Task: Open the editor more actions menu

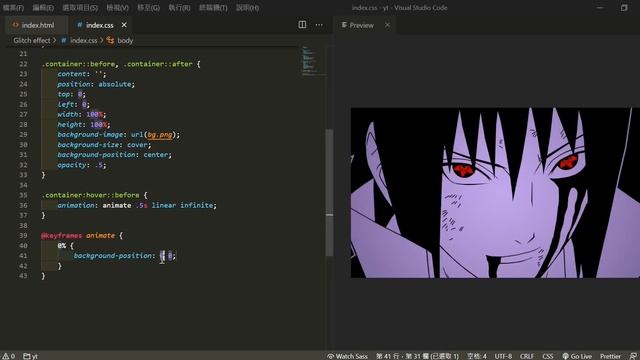Action: click(x=319, y=24)
